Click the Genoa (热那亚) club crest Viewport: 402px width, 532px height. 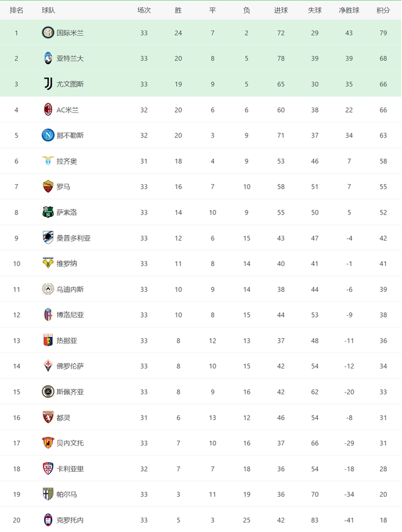tap(48, 340)
